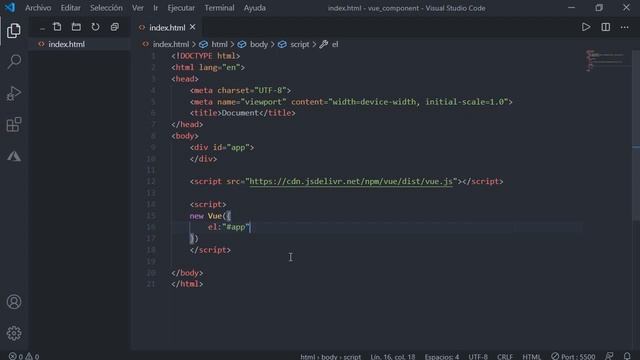
Task: Open the editor more actions menu
Action: tap(624, 27)
